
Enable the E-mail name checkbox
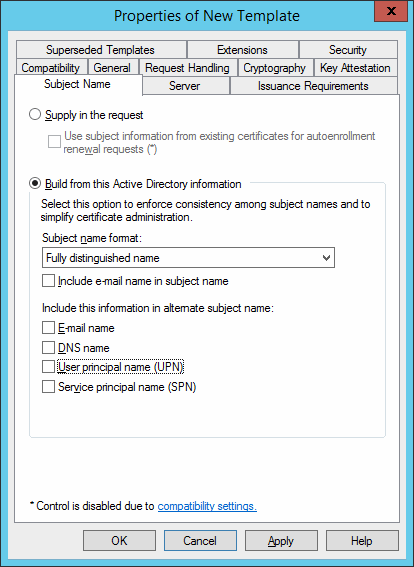(x=48, y=328)
